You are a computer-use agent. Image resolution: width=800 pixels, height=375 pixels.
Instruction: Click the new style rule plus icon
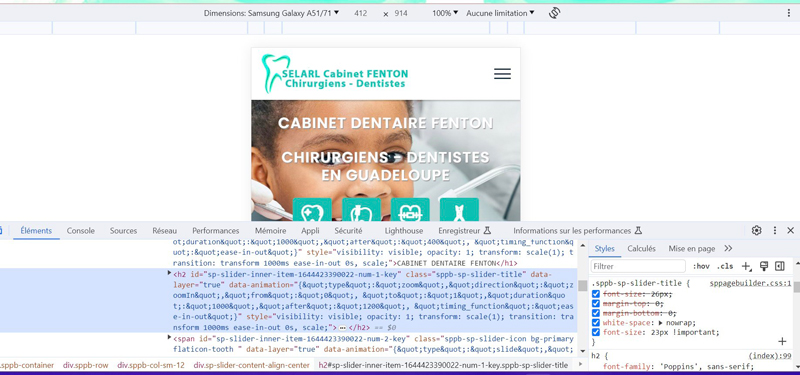(x=747, y=266)
